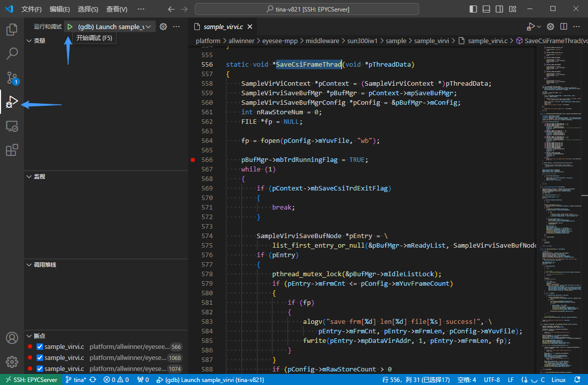588x385 pixels.
Task: Uncheck the breakpoint at line 566
Action: [40, 346]
